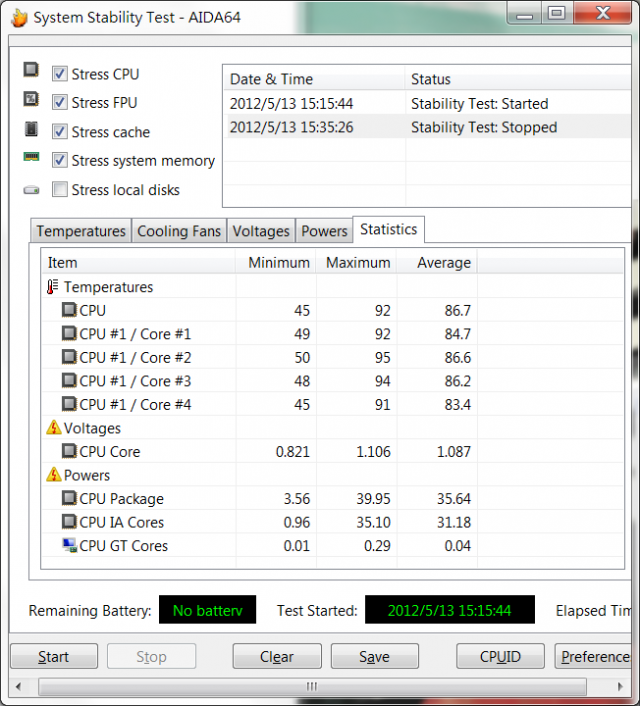Switch to the Temperatures tab
Image resolution: width=640 pixels, height=707 pixels.
click(x=81, y=231)
